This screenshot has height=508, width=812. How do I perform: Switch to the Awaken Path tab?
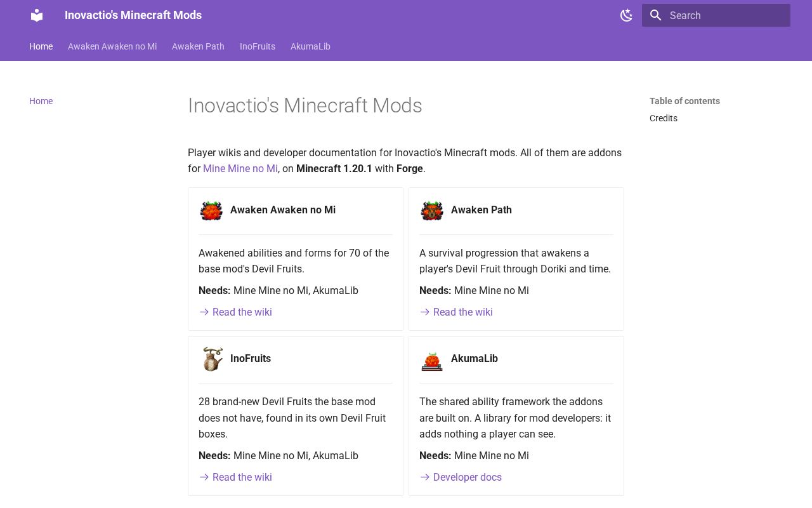click(x=198, y=46)
